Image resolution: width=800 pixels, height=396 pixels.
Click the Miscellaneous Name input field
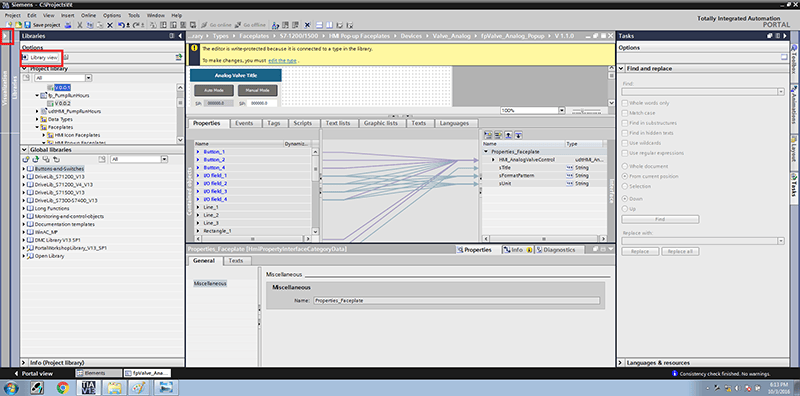point(456,301)
